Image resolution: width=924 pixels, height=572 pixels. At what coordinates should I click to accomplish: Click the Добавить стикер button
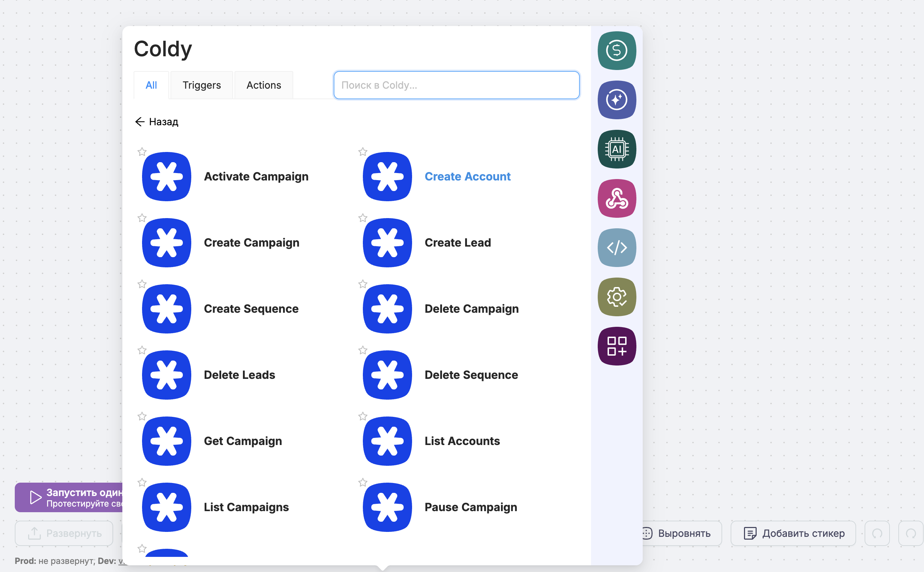click(793, 533)
